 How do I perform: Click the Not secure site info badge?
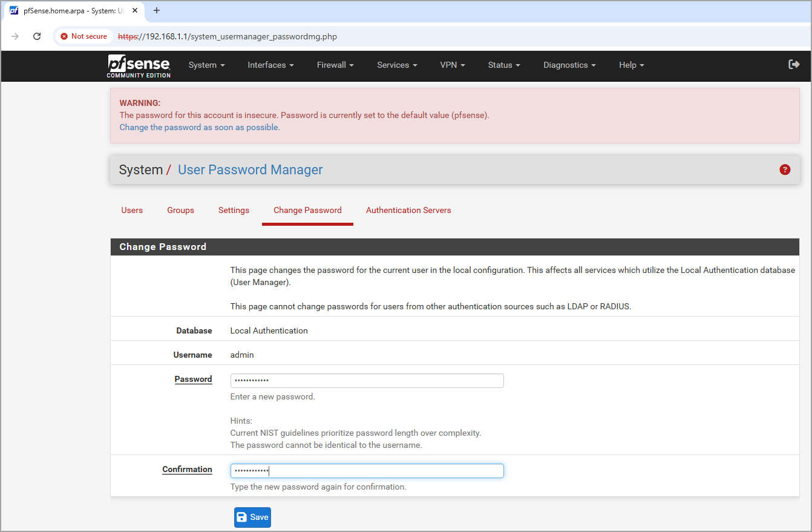(x=84, y=36)
